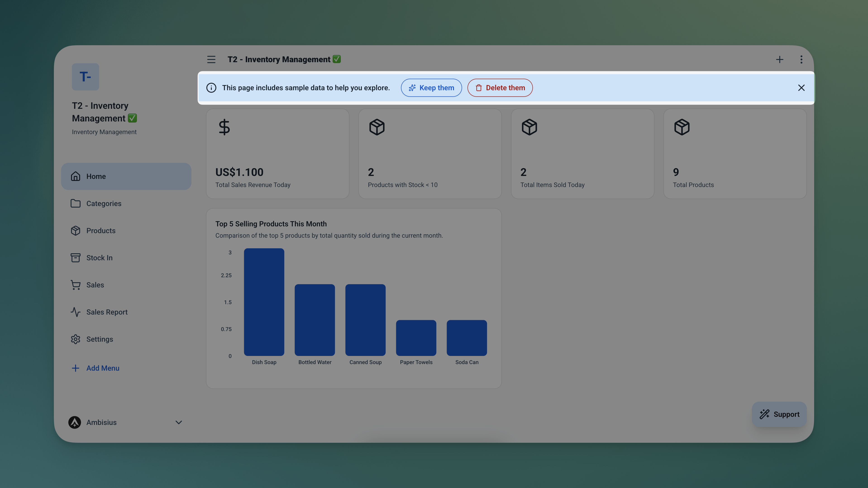Click the plus icon in top bar
Image resolution: width=868 pixels, height=488 pixels.
[779, 60]
